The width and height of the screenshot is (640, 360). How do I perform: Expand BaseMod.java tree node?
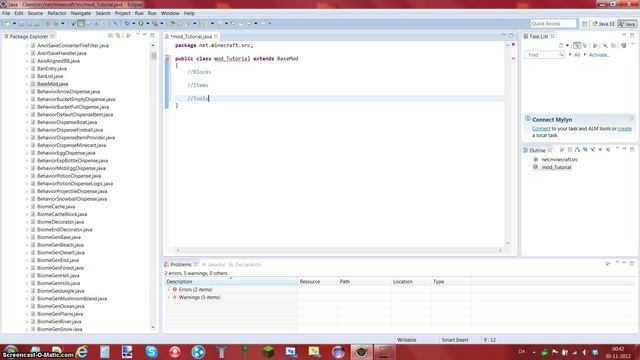click(x=27, y=84)
